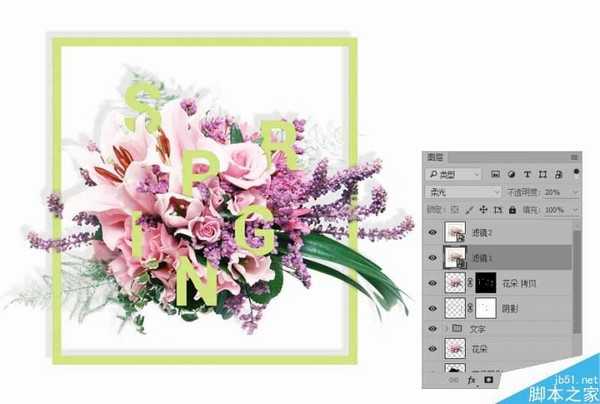Click the pixel layer filter icon

click(496, 174)
